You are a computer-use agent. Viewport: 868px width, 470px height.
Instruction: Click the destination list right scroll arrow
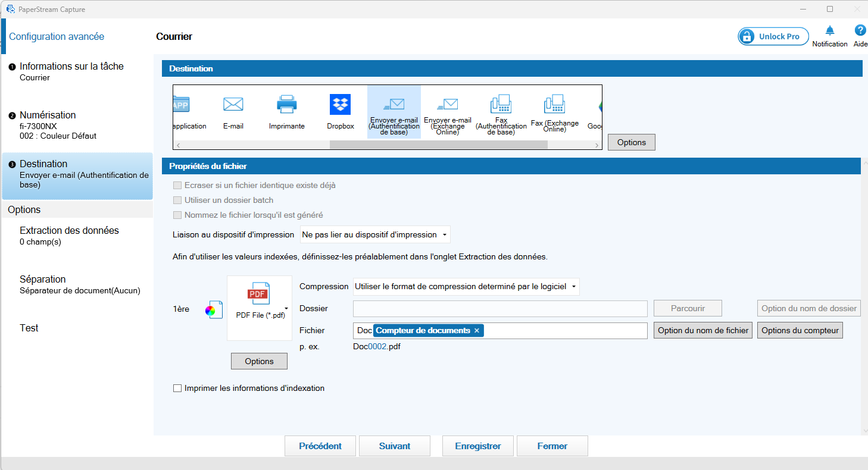[x=598, y=145]
